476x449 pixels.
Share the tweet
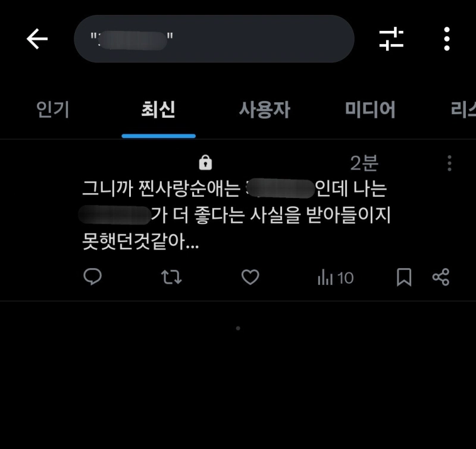tap(441, 277)
